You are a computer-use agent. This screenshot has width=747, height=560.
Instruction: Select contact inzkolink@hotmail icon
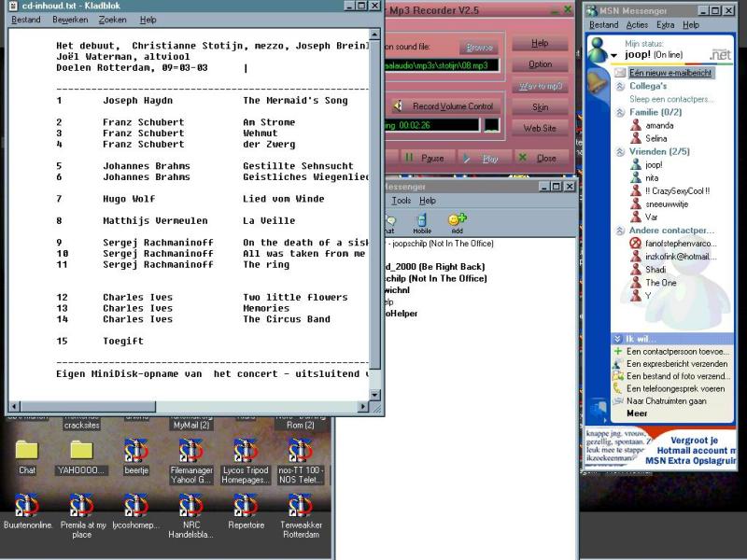tap(636, 256)
